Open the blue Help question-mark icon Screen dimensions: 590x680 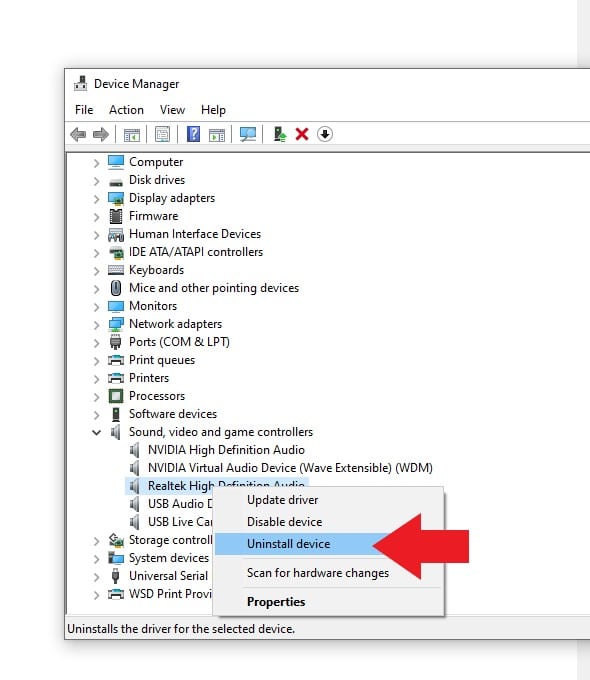[x=193, y=134]
